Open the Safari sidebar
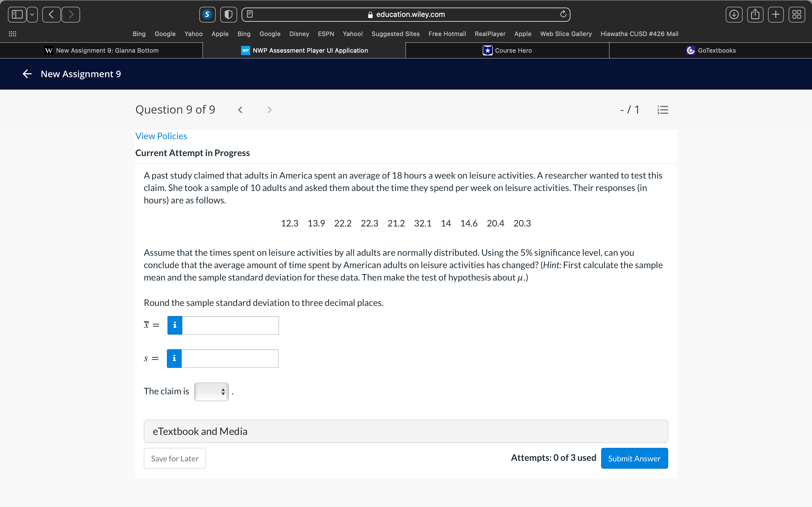Image resolution: width=812 pixels, height=507 pixels. [x=17, y=14]
